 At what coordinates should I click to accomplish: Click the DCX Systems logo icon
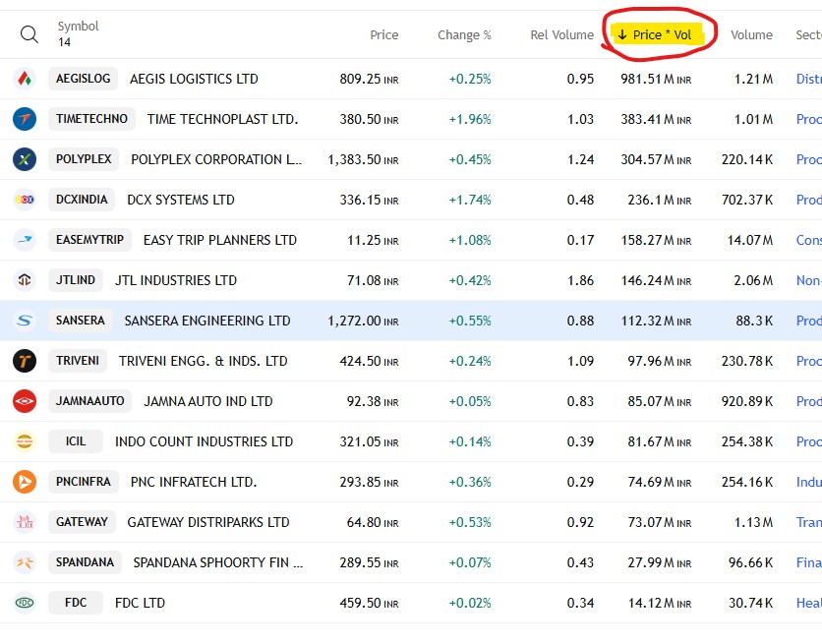click(25, 200)
